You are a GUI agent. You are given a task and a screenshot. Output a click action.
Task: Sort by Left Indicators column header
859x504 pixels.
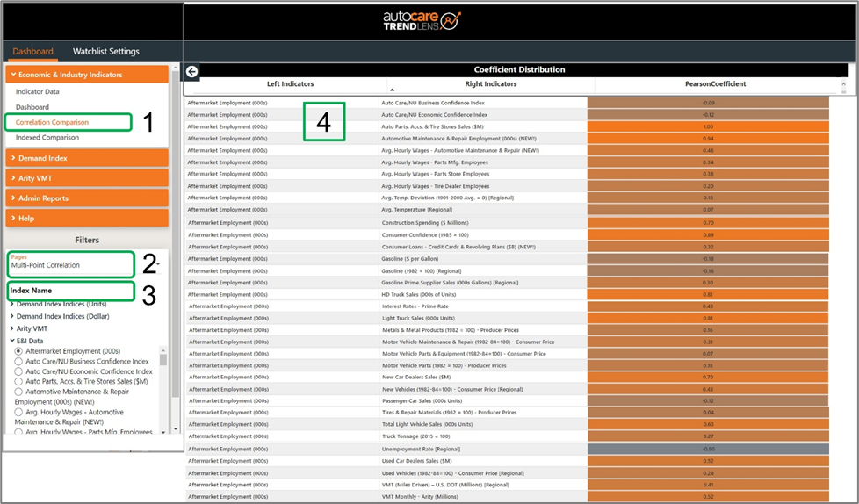coord(291,84)
